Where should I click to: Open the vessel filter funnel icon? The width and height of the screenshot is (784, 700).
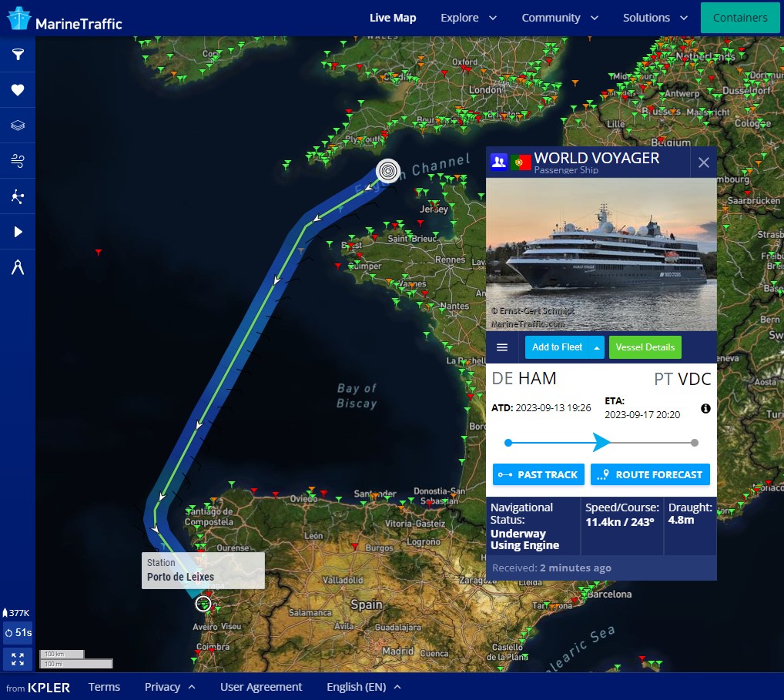click(18, 54)
